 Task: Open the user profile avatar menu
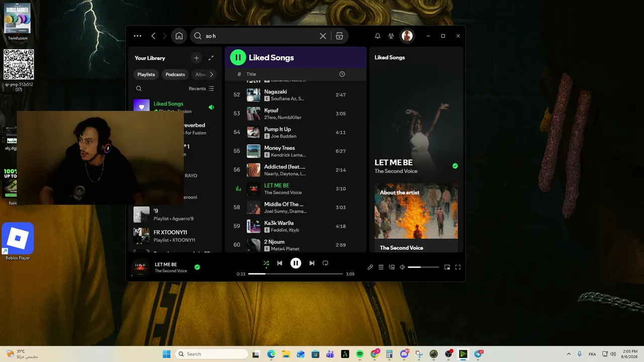pos(407,36)
